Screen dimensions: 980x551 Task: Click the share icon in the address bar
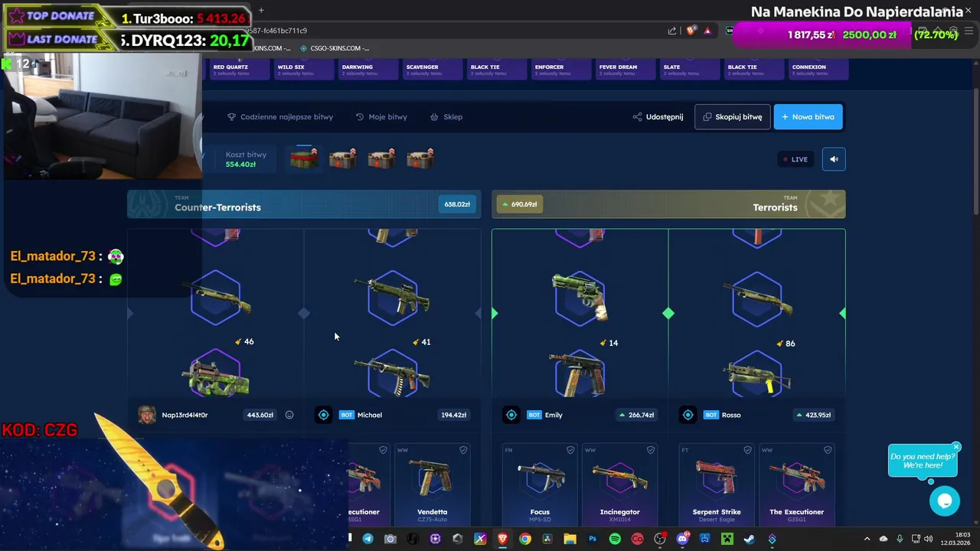click(672, 31)
